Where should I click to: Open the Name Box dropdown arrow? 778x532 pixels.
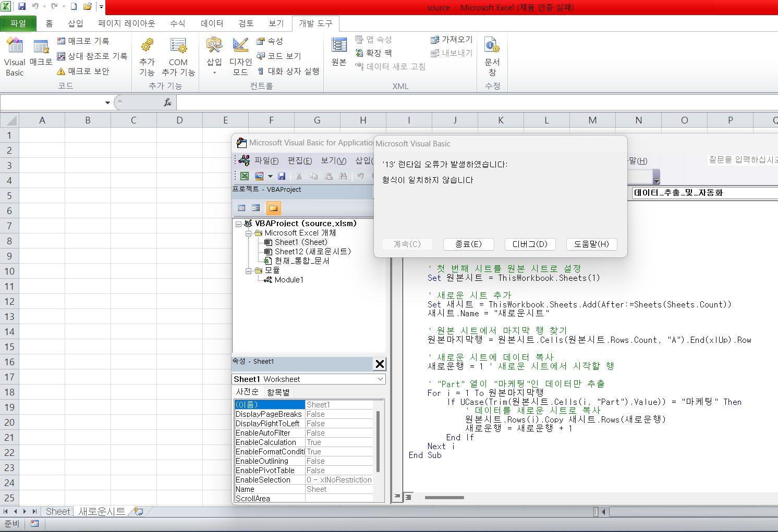point(107,103)
